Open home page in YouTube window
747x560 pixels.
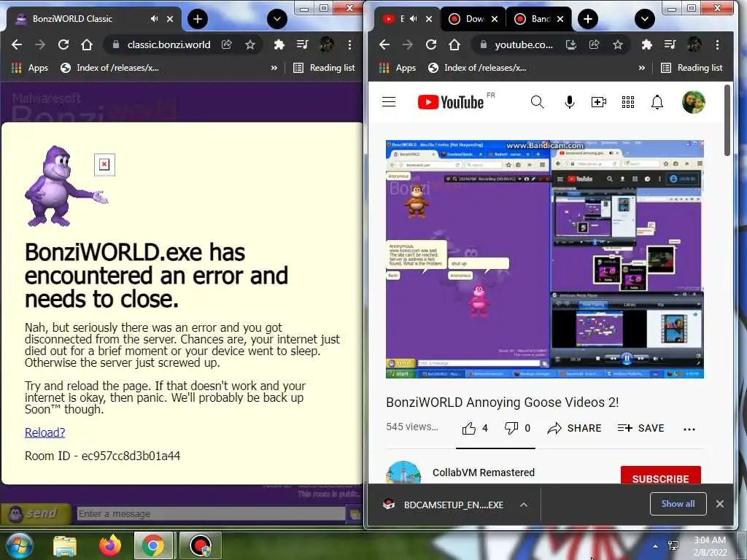coord(454,44)
